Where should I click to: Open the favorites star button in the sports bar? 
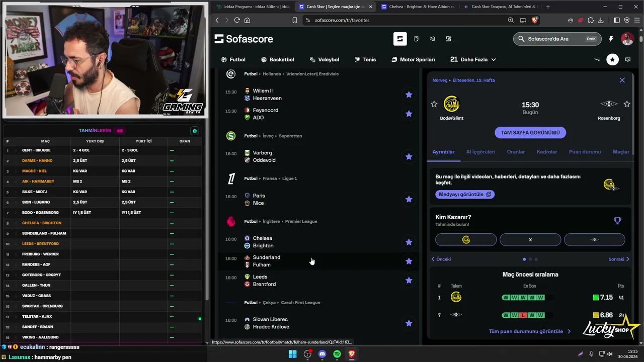click(612, 59)
